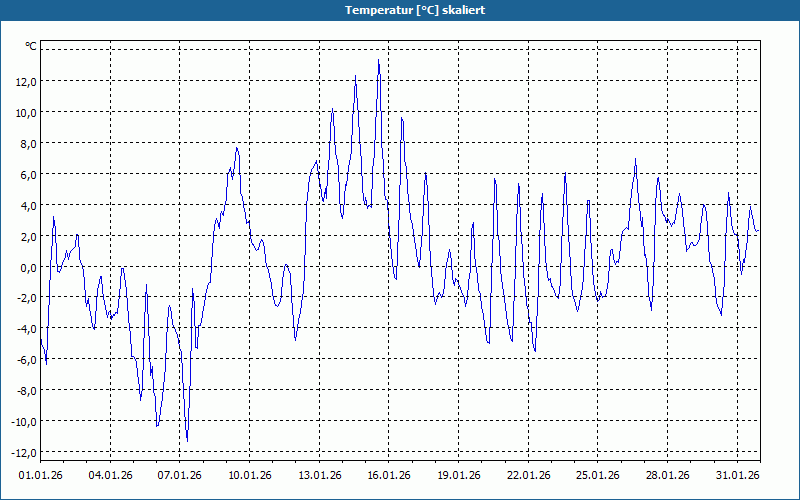The width and height of the screenshot is (800, 500).
Task: Click the 28.01.26 date label
Action: click(x=668, y=476)
